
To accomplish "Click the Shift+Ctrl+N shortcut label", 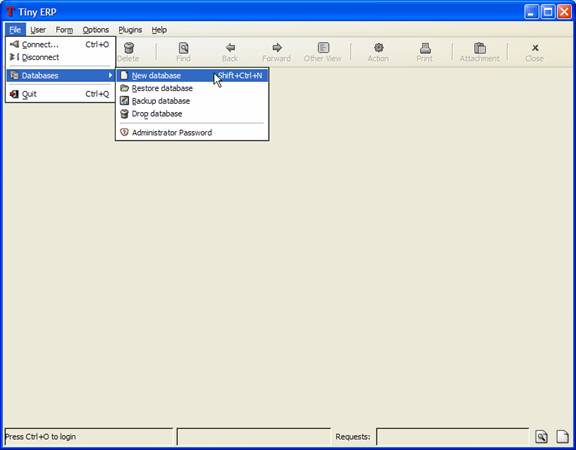I will pos(240,76).
